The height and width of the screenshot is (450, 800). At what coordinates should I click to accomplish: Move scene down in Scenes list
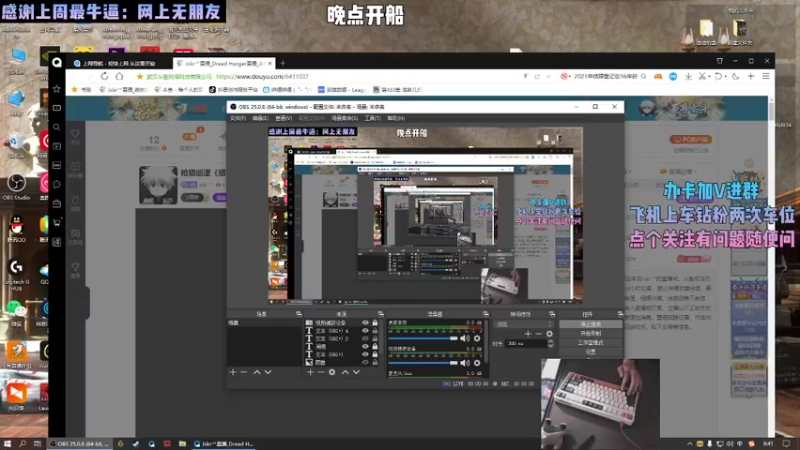click(x=268, y=372)
